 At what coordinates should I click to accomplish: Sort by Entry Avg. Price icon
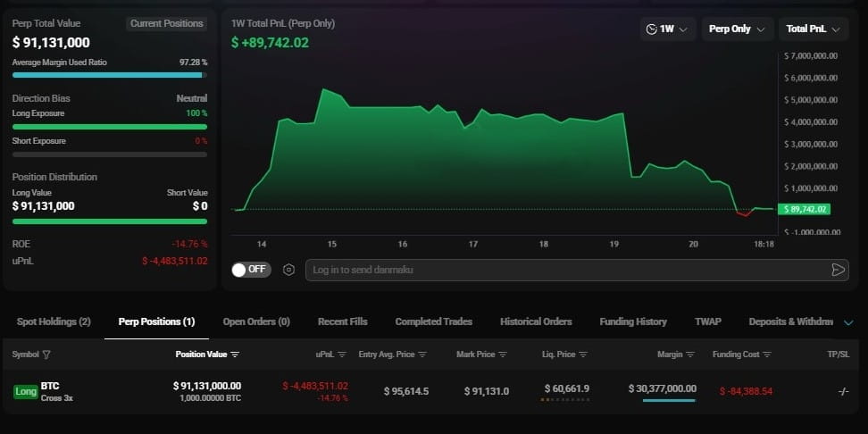pyautogui.click(x=422, y=355)
